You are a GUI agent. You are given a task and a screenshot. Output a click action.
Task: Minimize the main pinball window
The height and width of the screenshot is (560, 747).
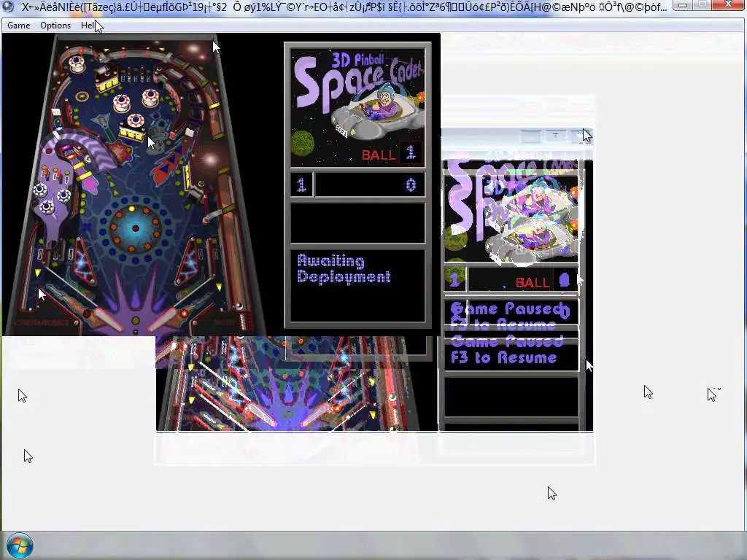683,6
